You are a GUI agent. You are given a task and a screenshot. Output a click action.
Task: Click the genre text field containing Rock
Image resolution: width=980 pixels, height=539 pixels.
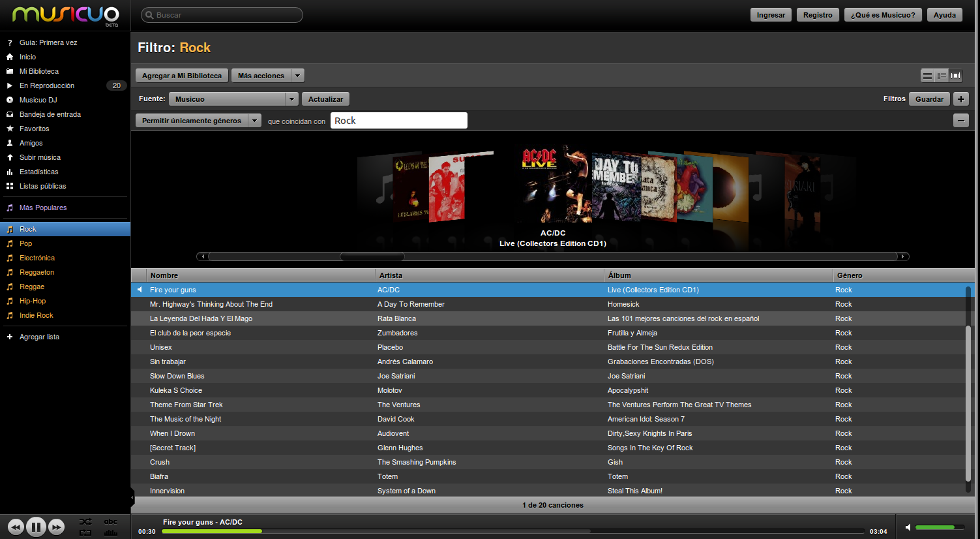399,121
